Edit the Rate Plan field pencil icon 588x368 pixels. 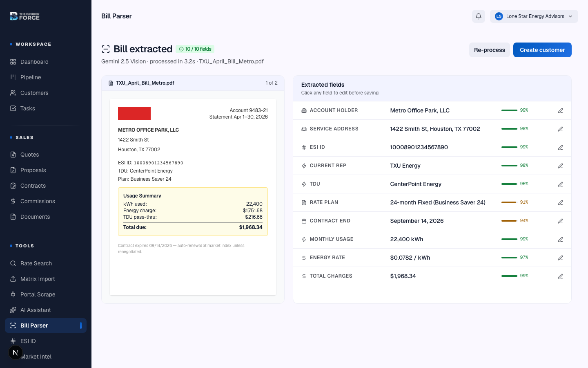point(560,203)
